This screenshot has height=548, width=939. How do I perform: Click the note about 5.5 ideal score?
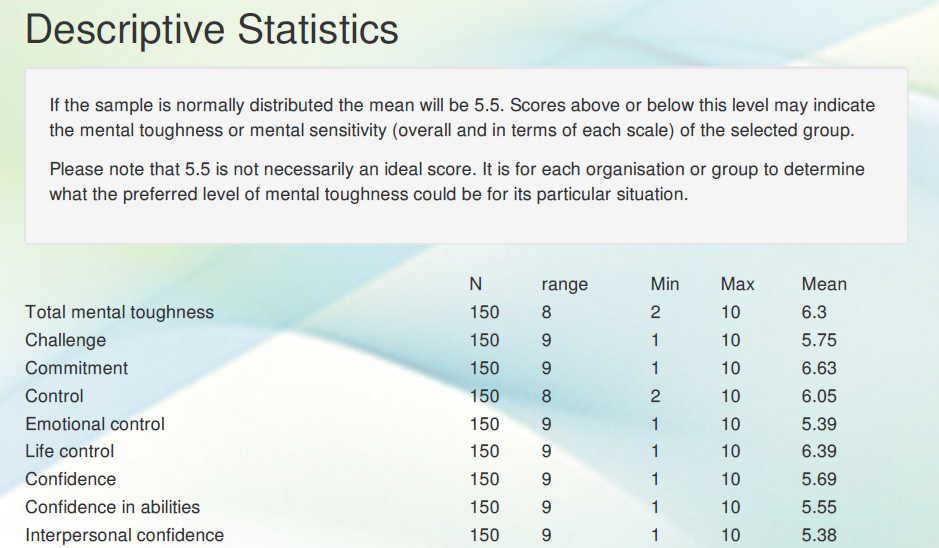457,181
